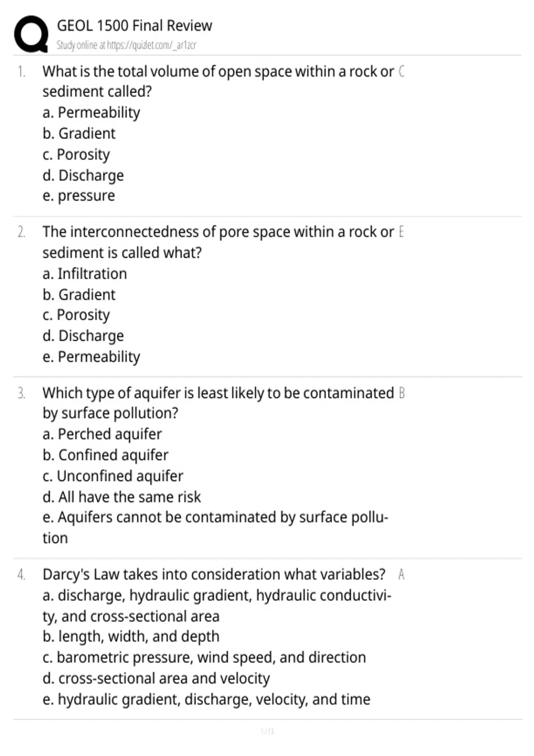The height and width of the screenshot is (756, 534).
Task: Choose 'a. Perched aquifer' option
Action: point(102,434)
